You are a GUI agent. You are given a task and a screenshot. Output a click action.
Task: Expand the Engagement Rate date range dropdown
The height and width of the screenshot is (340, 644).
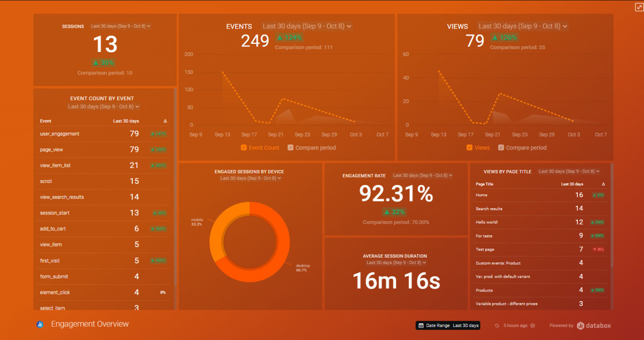423,176
